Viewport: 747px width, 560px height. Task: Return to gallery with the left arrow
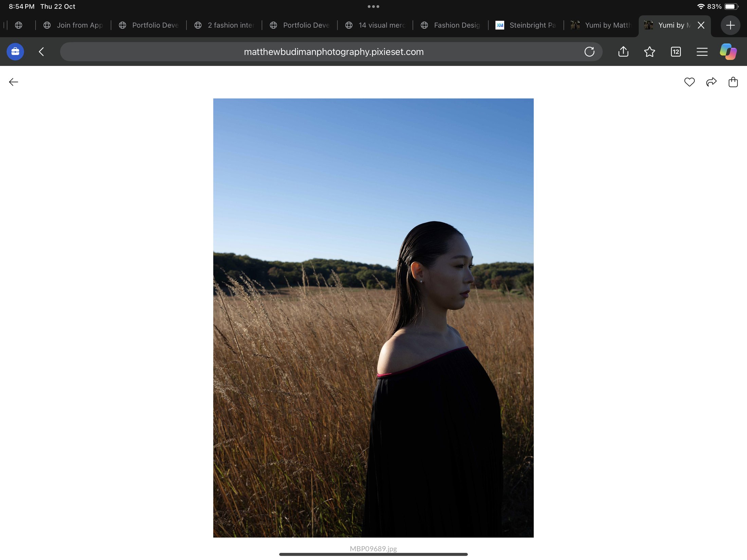(14, 82)
